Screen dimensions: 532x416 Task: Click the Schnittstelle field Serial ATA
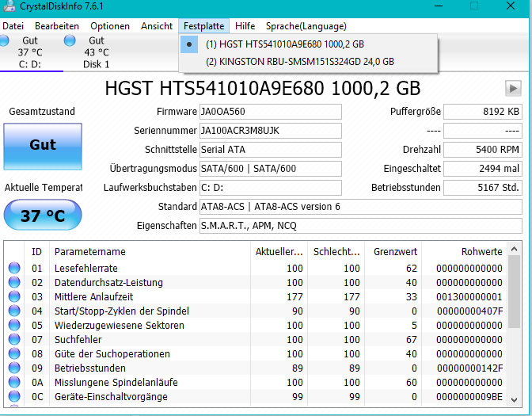coord(271,150)
